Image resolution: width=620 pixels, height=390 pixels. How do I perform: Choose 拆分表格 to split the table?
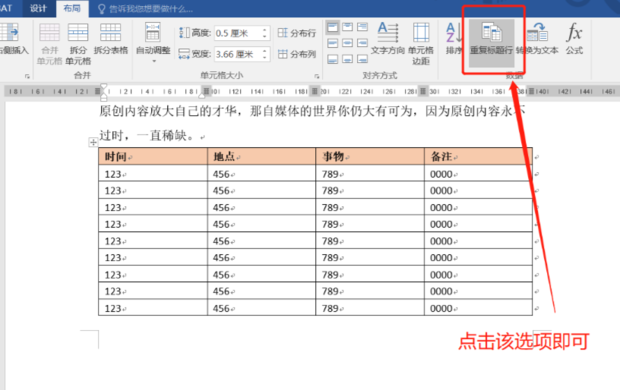(111, 39)
